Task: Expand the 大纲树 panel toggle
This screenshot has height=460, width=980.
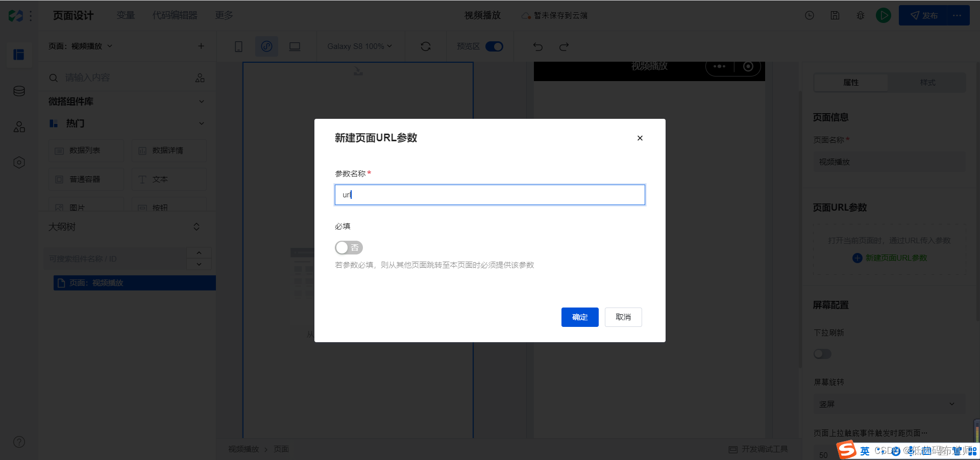Action: [197, 227]
